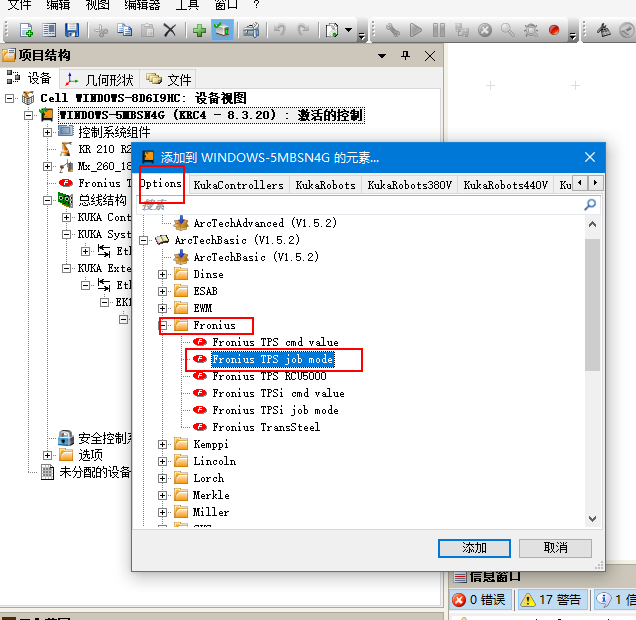Click the Save floppy disk icon
This screenshot has height=620, width=636.
click(72, 30)
